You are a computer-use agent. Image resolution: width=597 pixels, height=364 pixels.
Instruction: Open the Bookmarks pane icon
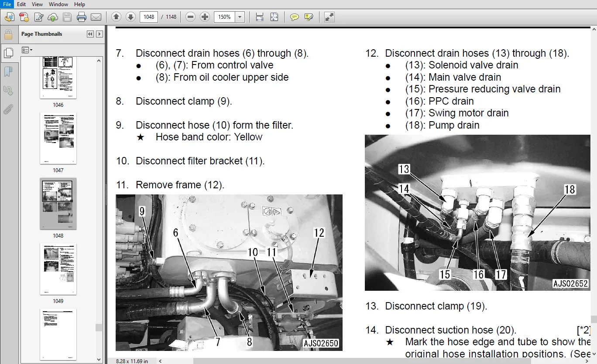pyautogui.click(x=8, y=72)
